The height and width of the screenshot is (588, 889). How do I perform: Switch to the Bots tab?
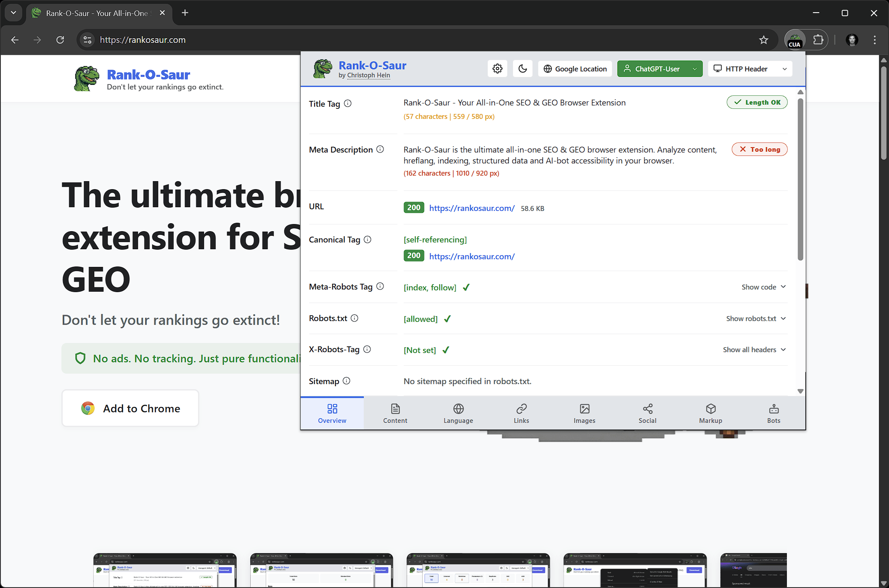(773, 413)
